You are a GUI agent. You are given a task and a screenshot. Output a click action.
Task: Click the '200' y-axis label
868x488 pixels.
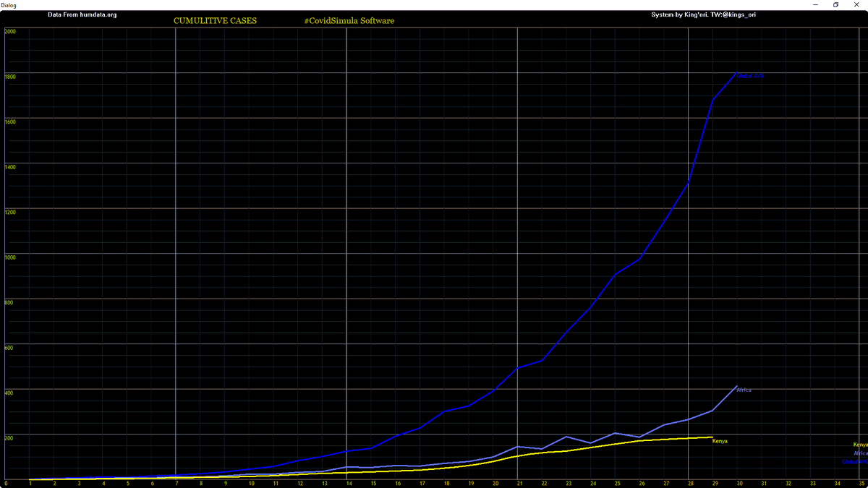[x=9, y=438]
